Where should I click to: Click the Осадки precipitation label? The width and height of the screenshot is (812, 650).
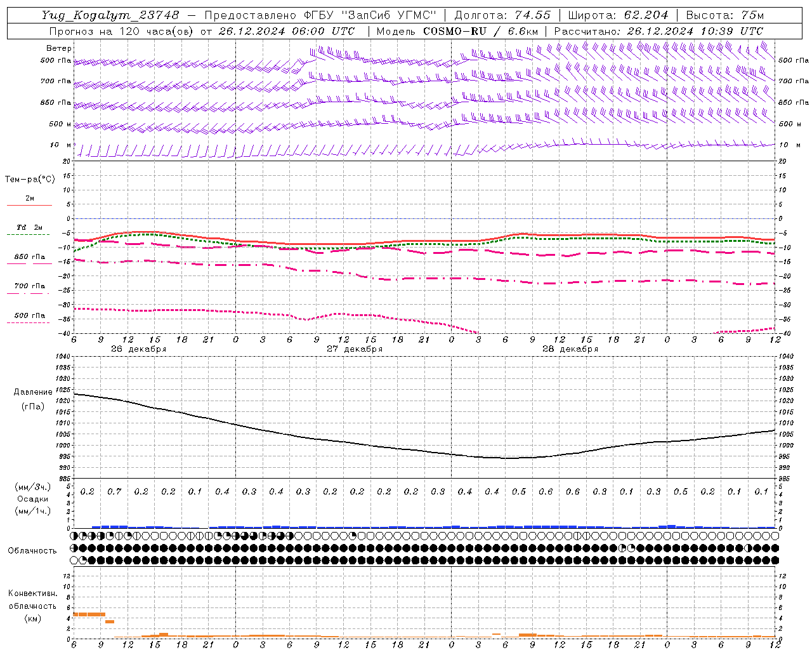tap(33, 499)
